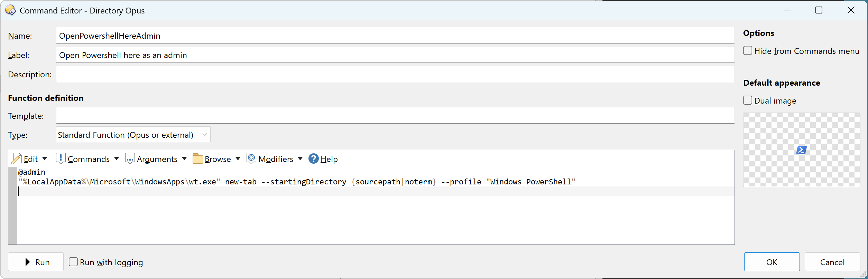Confirm with the OK button
Viewport: 868px width, 279px height.
pyautogui.click(x=772, y=262)
